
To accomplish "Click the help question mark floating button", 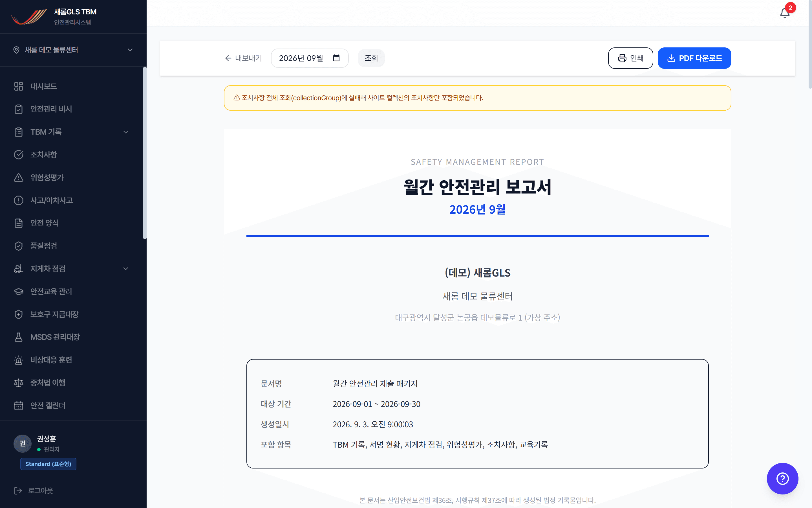I will pos(782,478).
